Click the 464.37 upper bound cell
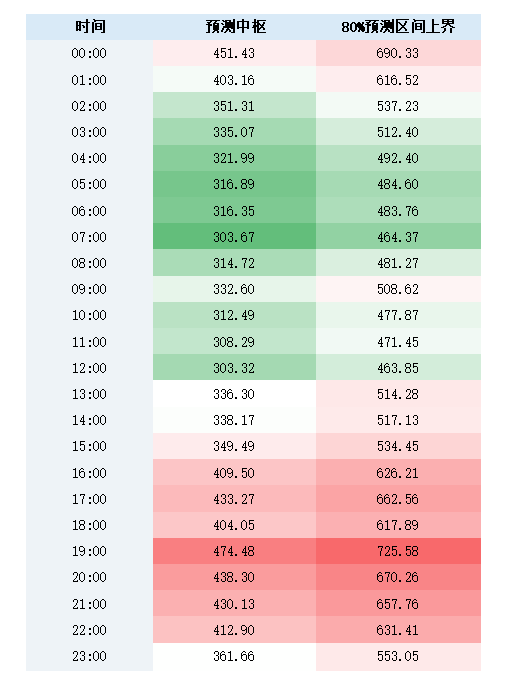This screenshot has height=691, width=506. (x=398, y=237)
